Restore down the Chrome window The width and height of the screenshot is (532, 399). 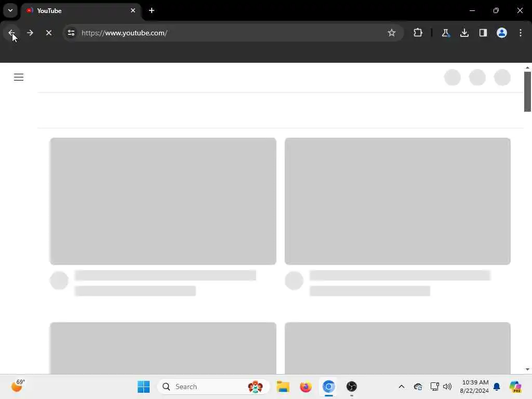[496, 10]
